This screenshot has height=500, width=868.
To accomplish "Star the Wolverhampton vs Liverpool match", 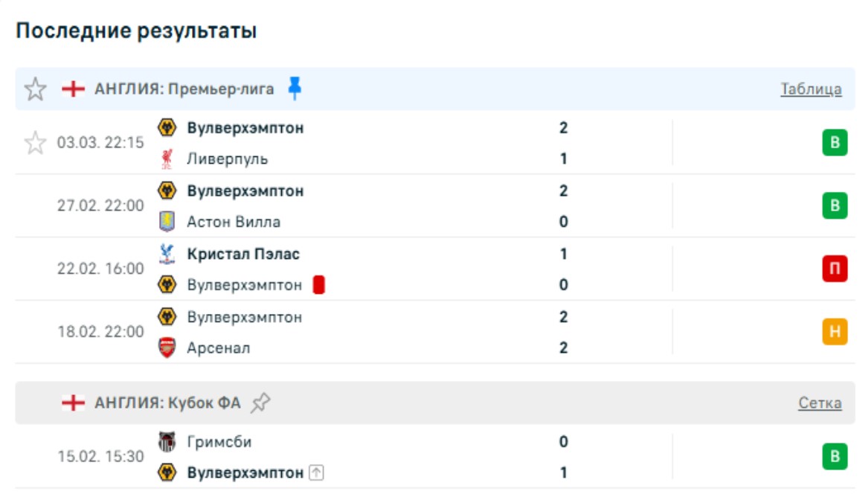I will point(35,143).
